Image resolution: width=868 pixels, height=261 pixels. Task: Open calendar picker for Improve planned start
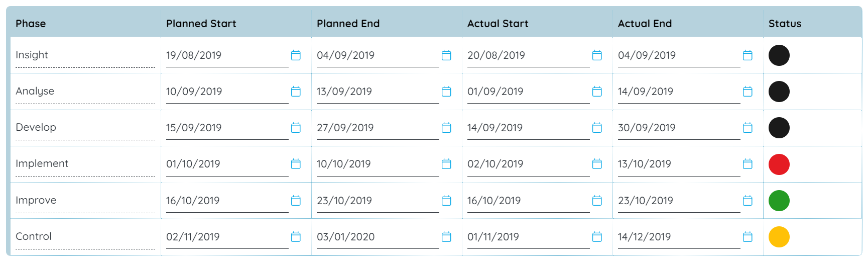[296, 201]
